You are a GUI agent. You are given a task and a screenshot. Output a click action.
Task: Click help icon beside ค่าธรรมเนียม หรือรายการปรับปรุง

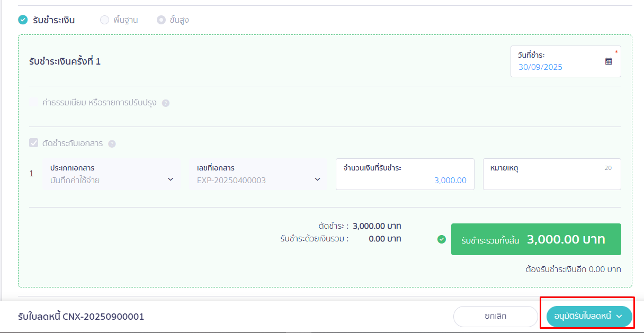[166, 103]
